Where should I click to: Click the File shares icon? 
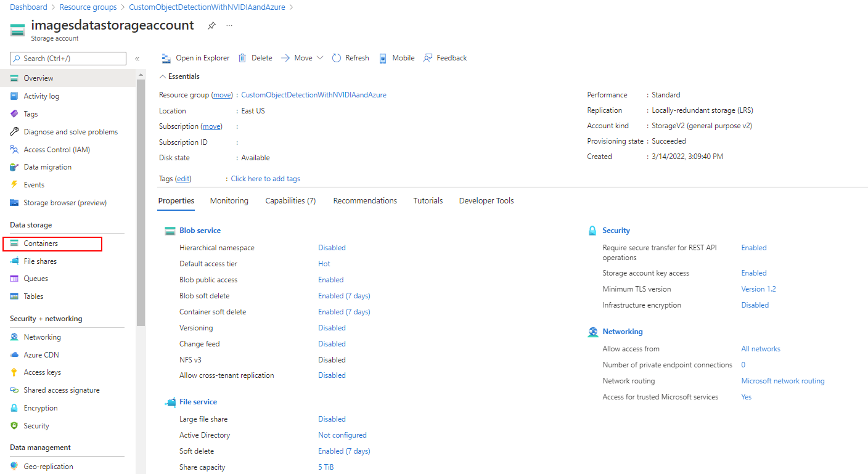tap(14, 261)
